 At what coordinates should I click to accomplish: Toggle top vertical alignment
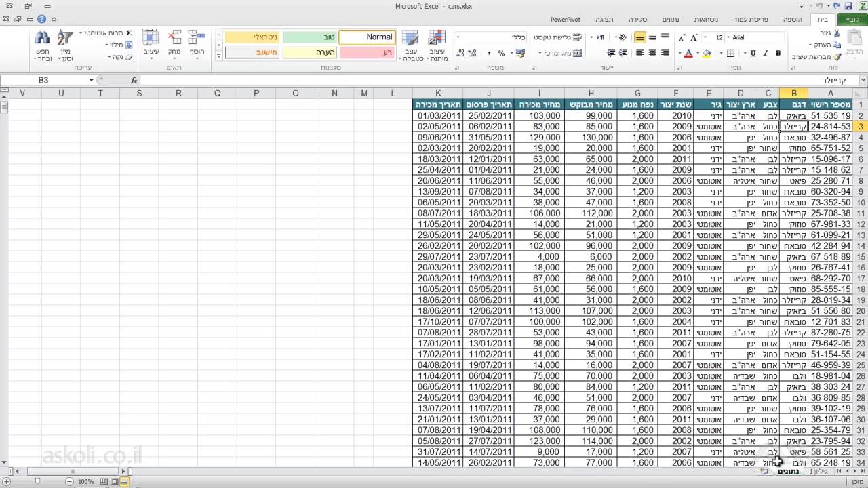[665, 37]
